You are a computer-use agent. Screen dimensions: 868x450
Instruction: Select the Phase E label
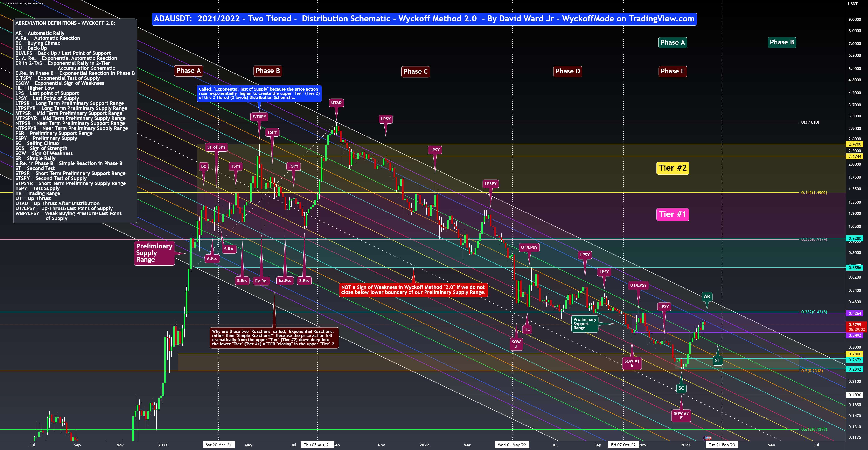[x=673, y=71]
